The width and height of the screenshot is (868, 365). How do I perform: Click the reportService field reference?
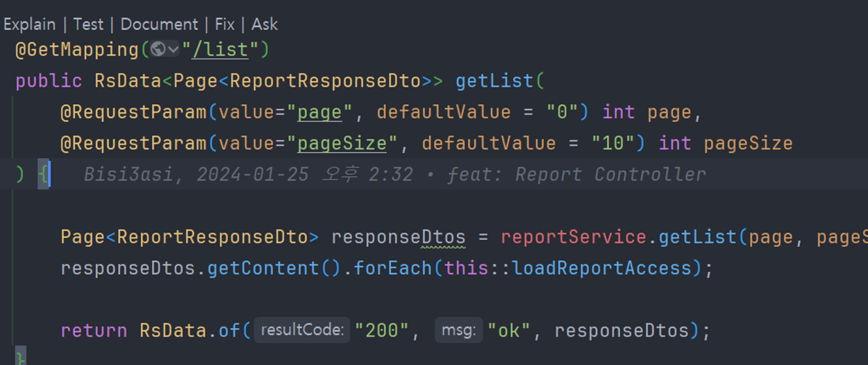[574, 237]
